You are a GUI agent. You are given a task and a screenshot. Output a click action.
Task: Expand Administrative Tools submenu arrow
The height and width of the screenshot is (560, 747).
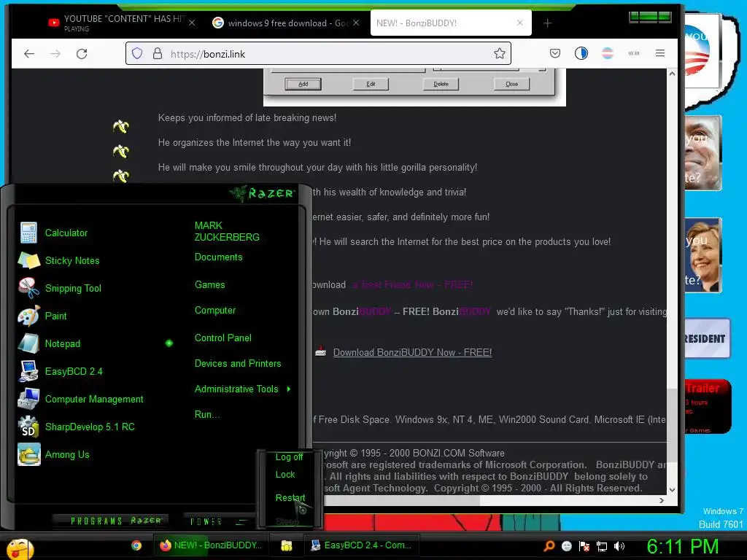(x=289, y=389)
